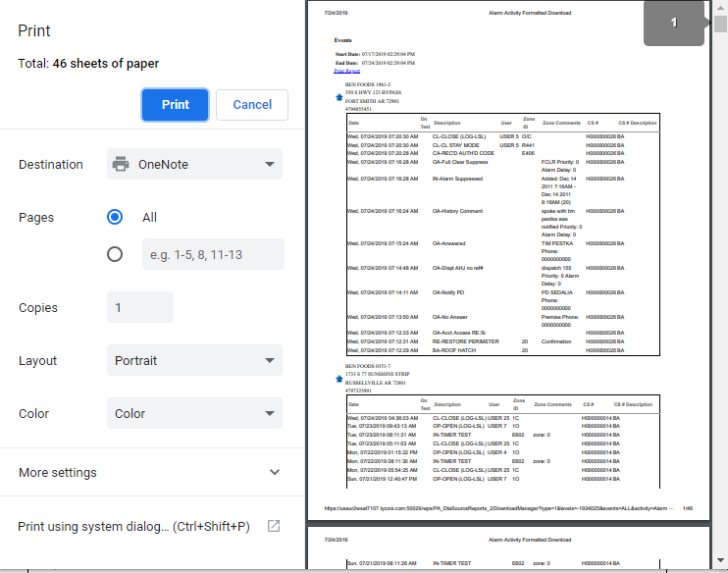Click the blue Print button
Image resolution: width=728 pixels, height=573 pixels.
(176, 105)
